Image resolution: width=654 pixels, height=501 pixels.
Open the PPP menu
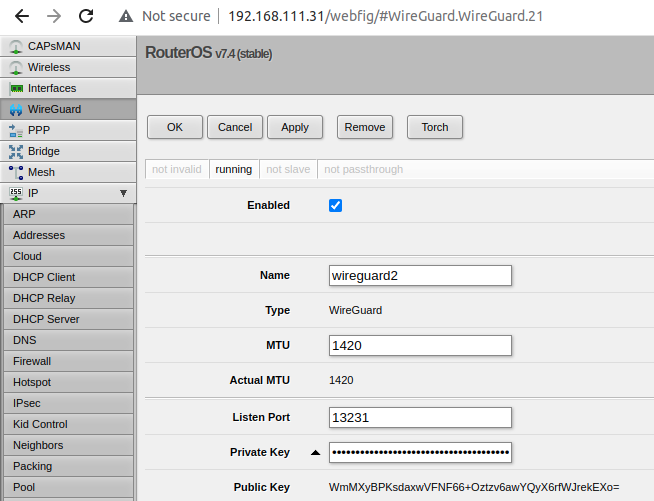point(68,130)
